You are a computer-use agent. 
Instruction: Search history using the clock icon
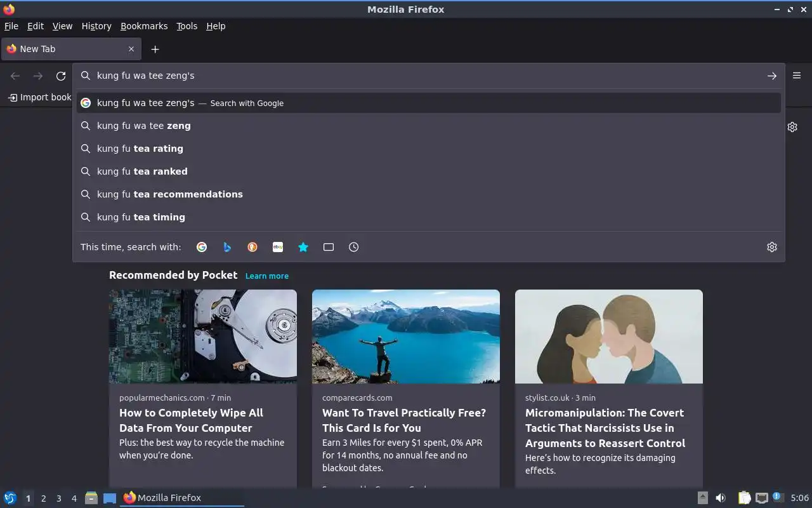pos(354,247)
